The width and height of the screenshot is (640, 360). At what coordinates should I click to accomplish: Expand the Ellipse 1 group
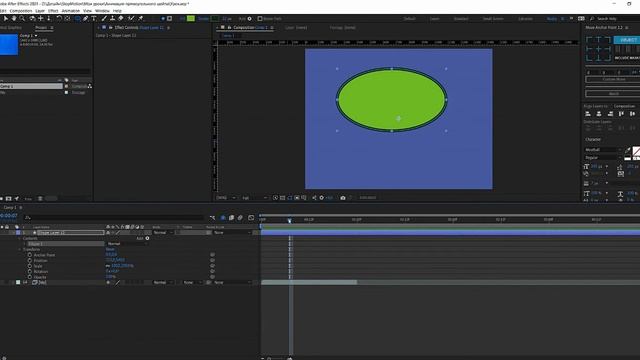25,244
